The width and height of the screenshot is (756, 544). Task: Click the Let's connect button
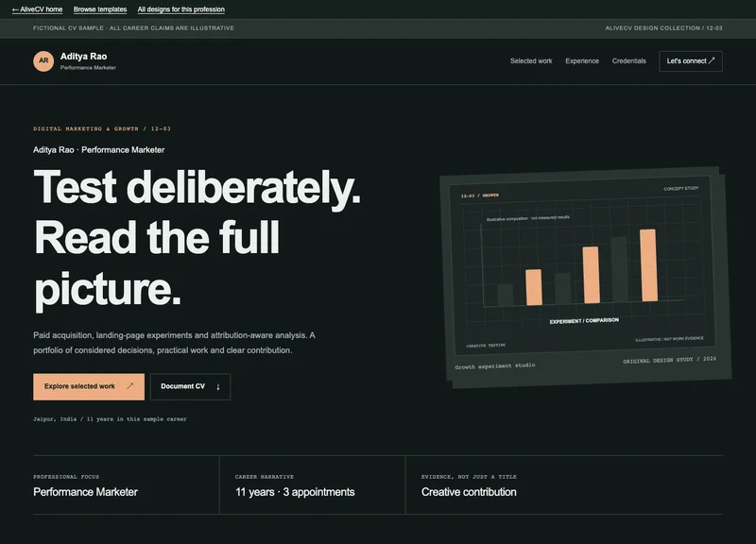point(691,61)
